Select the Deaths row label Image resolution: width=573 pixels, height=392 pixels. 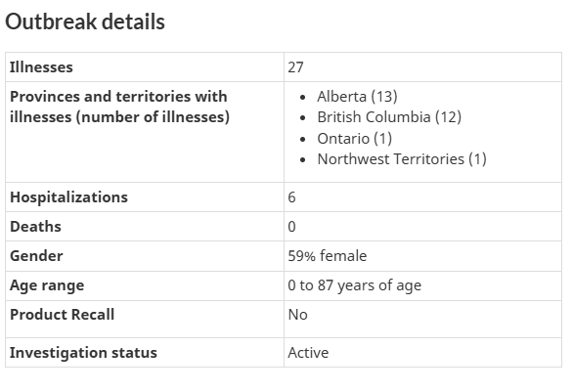35,227
